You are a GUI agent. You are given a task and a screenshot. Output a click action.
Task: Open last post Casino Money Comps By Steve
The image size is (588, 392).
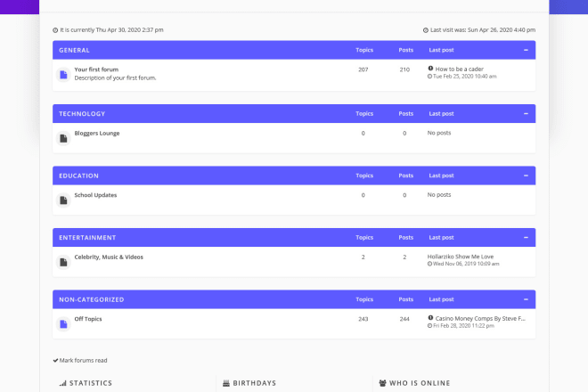click(x=480, y=318)
